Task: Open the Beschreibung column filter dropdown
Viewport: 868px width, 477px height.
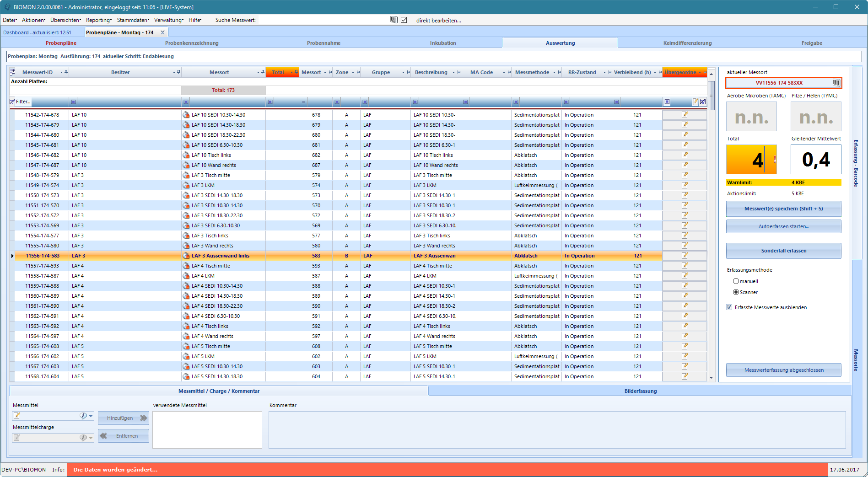Action: (x=453, y=72)
